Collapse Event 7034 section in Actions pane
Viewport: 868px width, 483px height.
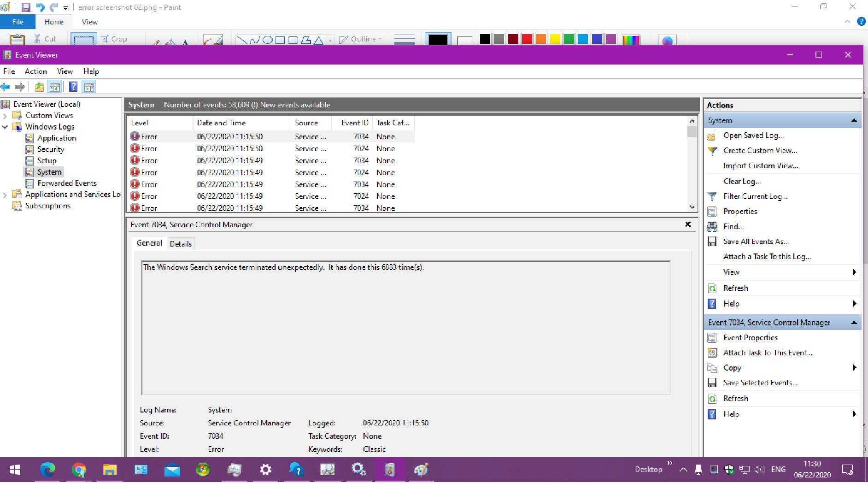[x=854, y=323]
